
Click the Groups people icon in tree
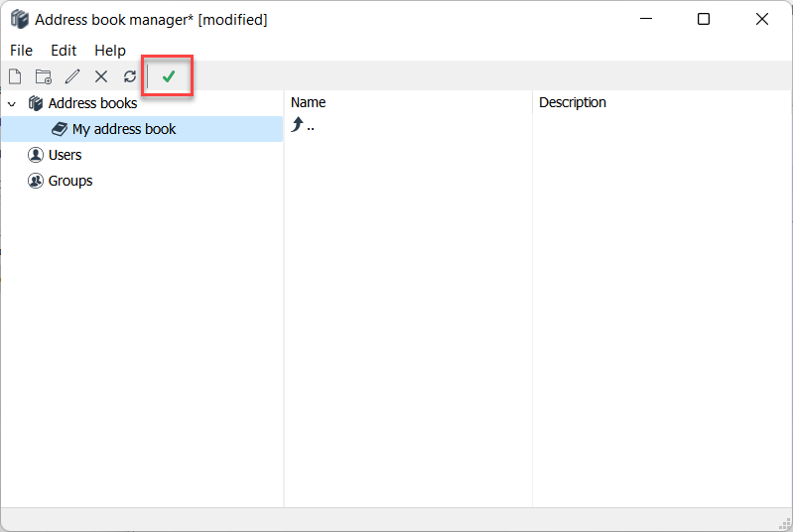[36, 181]
